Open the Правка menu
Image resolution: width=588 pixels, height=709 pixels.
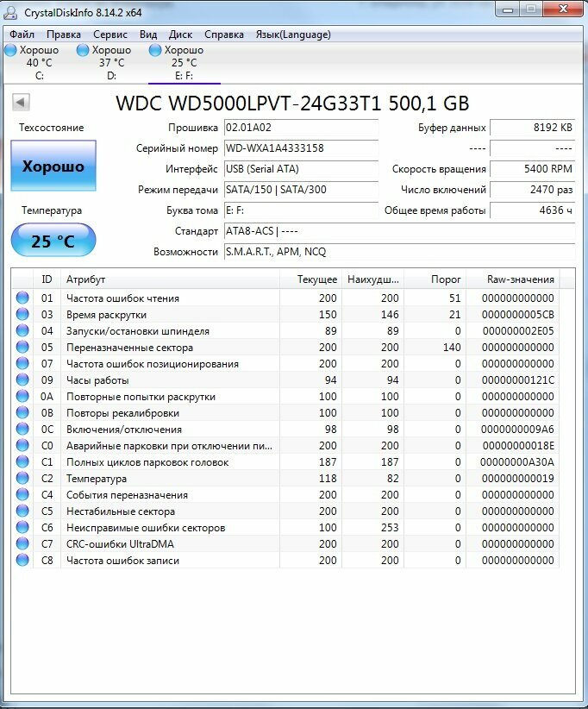pos(63,35)
